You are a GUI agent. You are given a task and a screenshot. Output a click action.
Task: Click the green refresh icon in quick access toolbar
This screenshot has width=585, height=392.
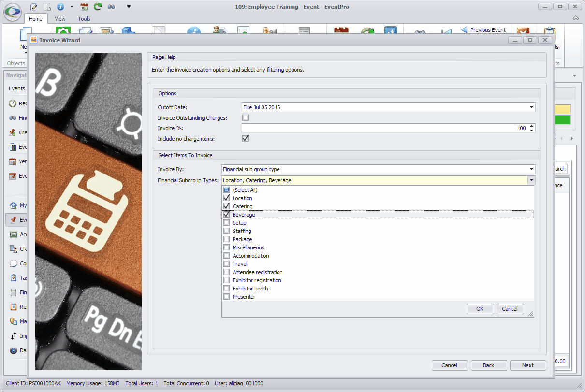click(98, 7)
